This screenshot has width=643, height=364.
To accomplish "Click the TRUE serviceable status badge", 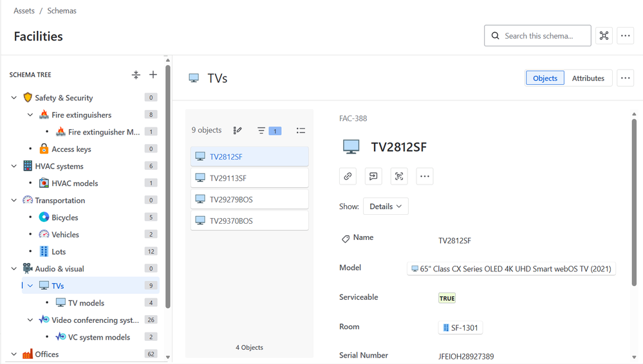I will (447, 298).
